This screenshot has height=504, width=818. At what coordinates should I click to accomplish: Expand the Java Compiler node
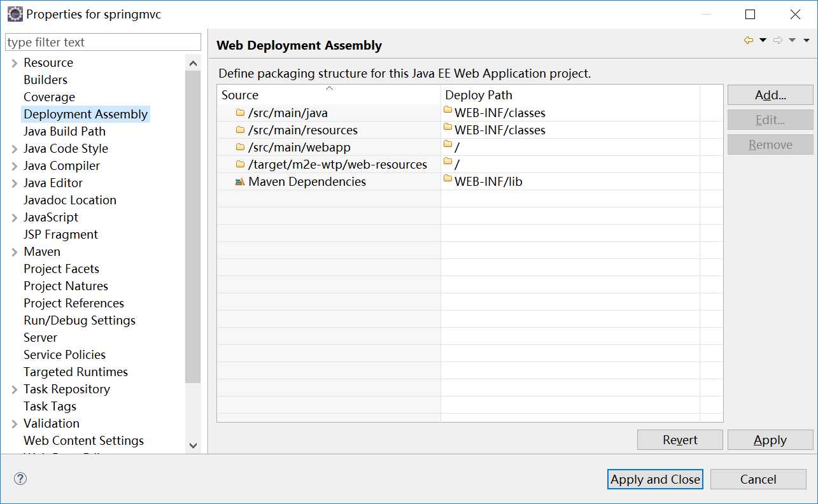15,165
